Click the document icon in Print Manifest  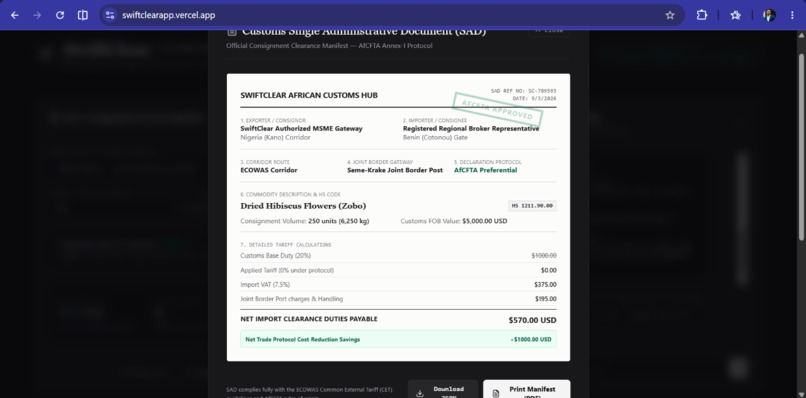click(x=496, y=393)
